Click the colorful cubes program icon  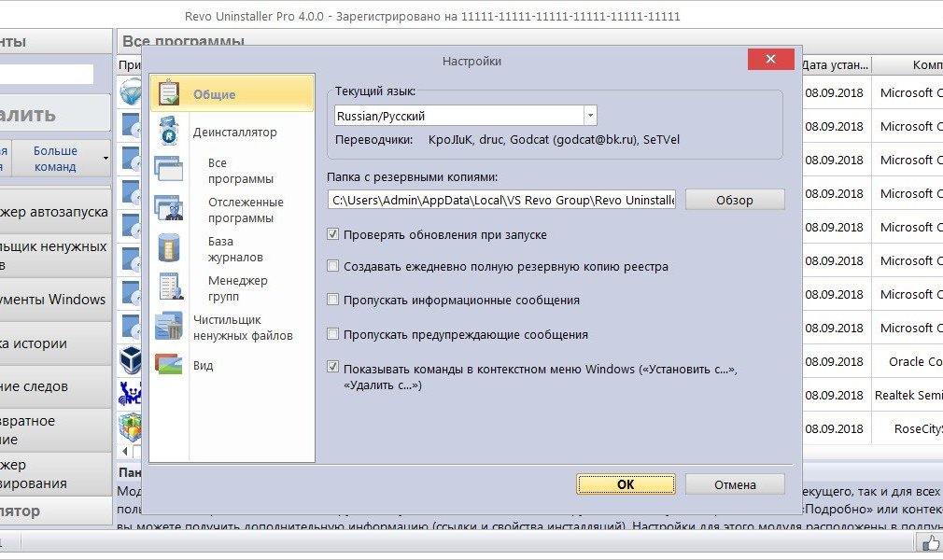point(130,427)
